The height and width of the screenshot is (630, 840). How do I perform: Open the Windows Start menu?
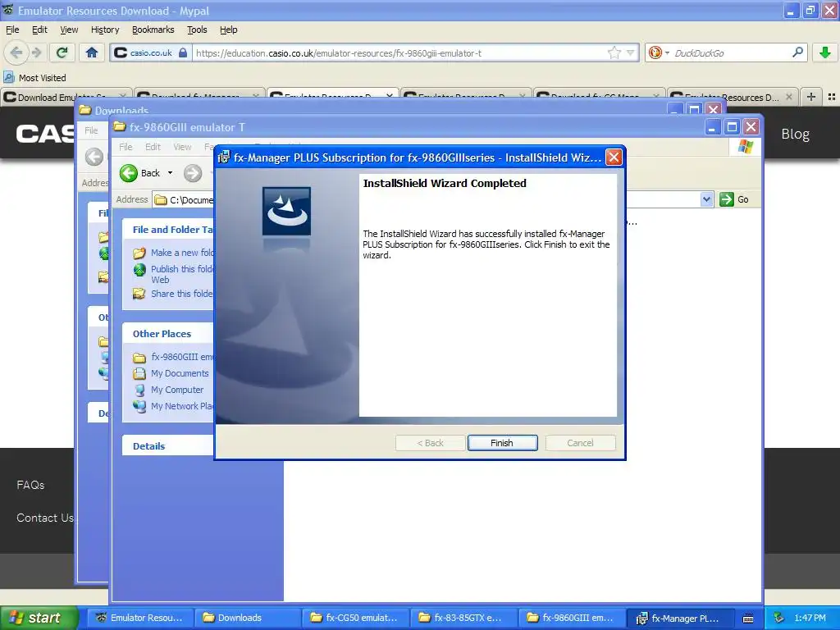pos(38,618)
